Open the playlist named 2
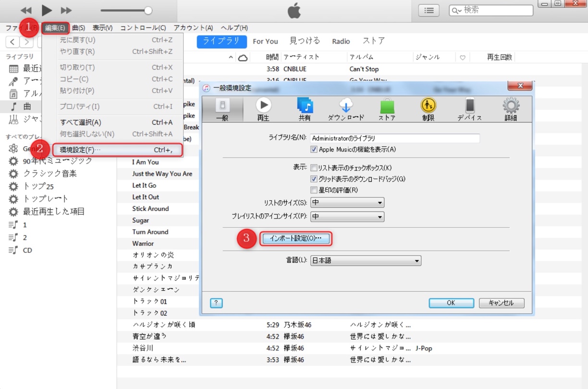588x389 pixels. 25,238
